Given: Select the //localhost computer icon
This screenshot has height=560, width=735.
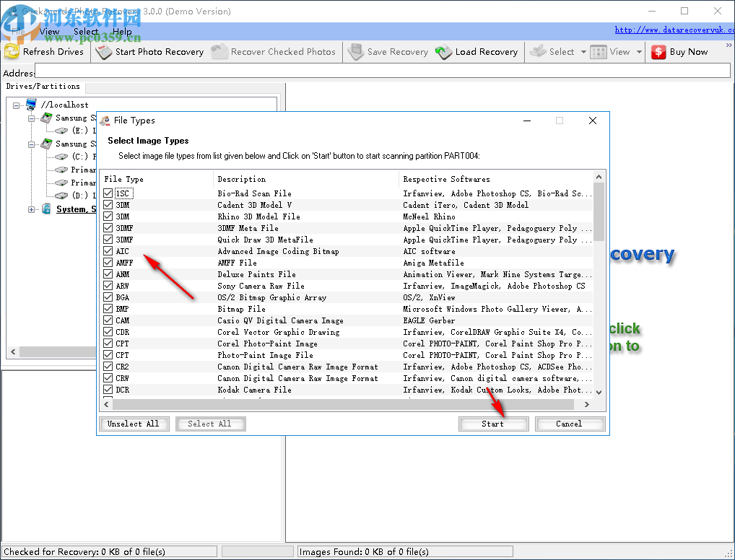Looking at the screenshot, I should [31, 105].
